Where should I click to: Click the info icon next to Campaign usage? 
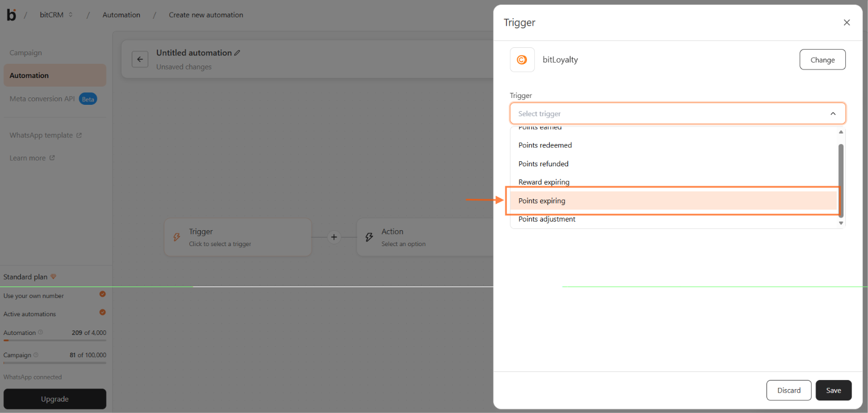point(36,355)
